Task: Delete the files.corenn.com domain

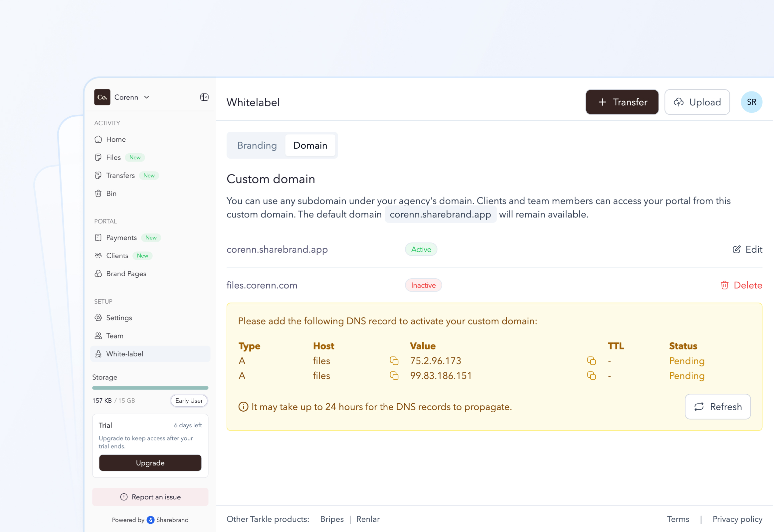Action: [x=741, y=285]
